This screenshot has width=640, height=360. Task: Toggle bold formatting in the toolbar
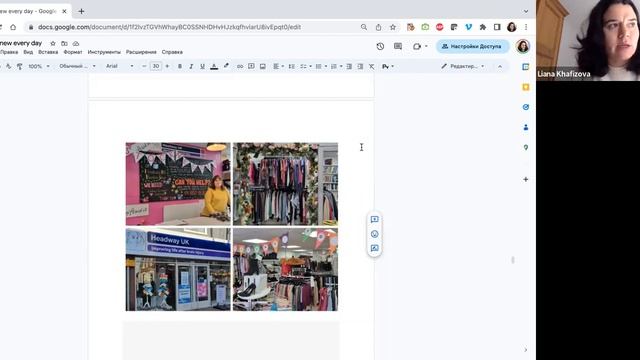(180, 66)
